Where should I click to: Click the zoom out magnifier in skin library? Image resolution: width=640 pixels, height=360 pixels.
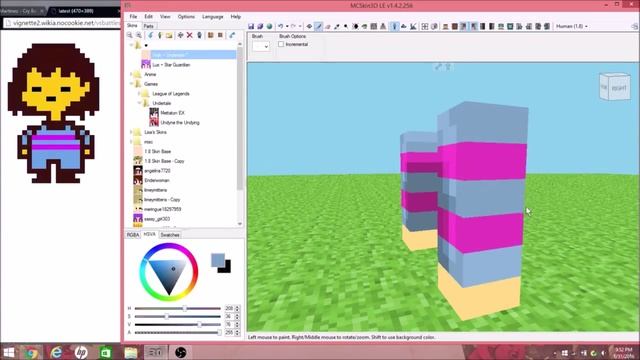(x=130, y=36)
